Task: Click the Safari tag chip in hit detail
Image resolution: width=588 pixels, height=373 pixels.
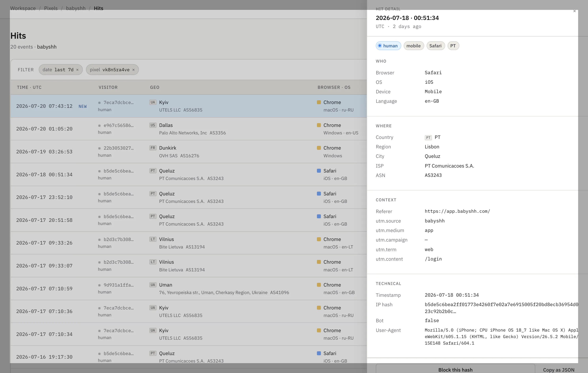Action: tap(435, 46)
